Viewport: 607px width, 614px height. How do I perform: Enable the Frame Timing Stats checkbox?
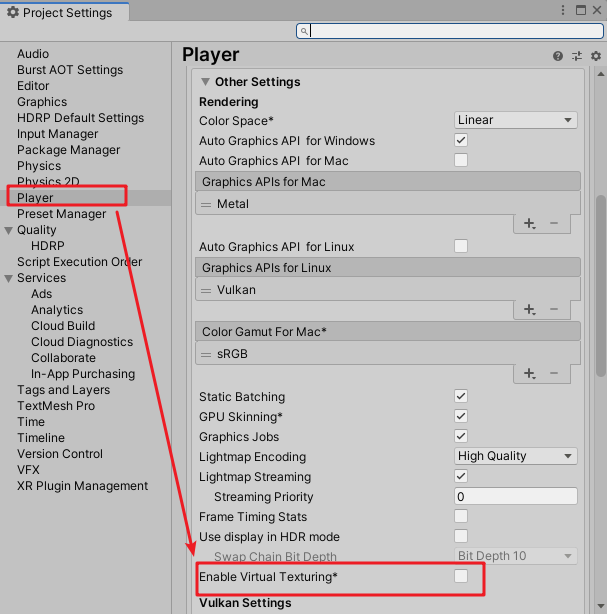(461, 516)
